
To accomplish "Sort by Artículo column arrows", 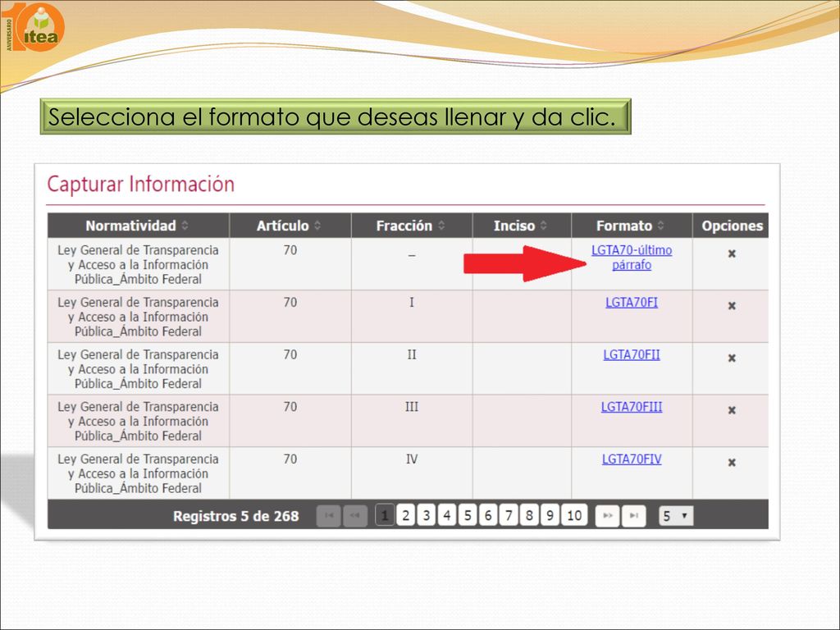I will point(317,226).
